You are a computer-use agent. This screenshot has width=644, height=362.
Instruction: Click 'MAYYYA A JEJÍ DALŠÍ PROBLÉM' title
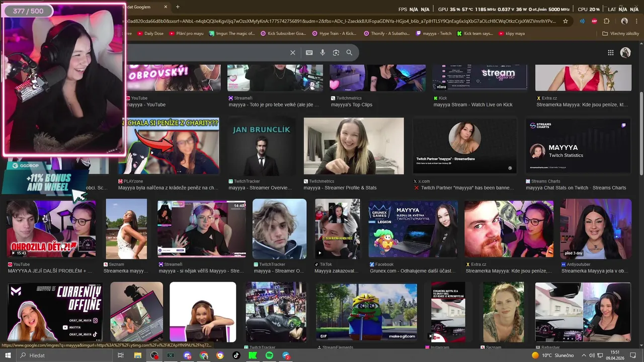[50, 271]
